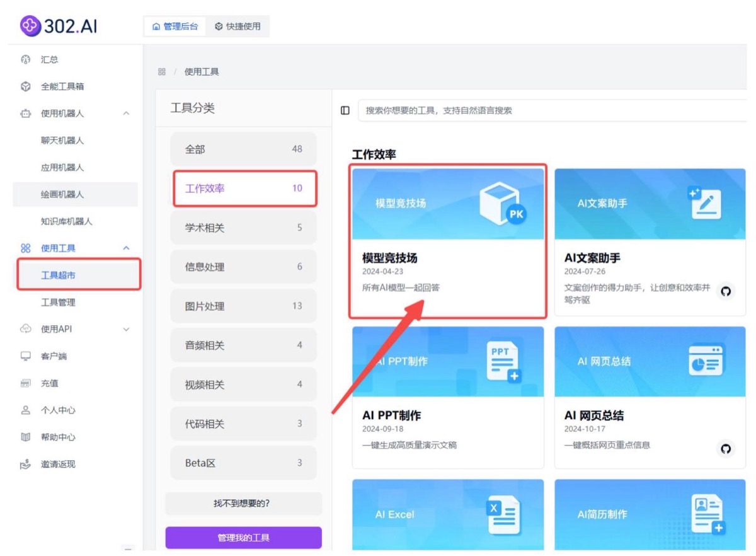This screenshot has width=756, height=556.
Task: Expand the 使用API submenu chevron
Action: tap(126, 329)
